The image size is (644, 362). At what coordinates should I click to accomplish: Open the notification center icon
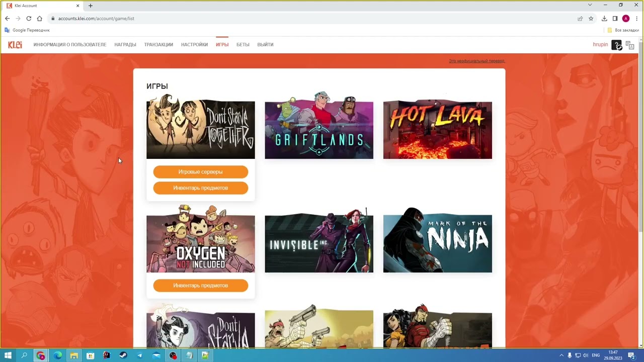pyautogui.click(x=631, y=355)
